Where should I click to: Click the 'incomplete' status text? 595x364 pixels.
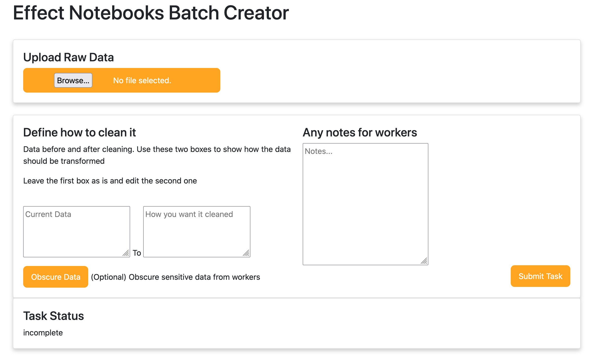pos(43,333)
